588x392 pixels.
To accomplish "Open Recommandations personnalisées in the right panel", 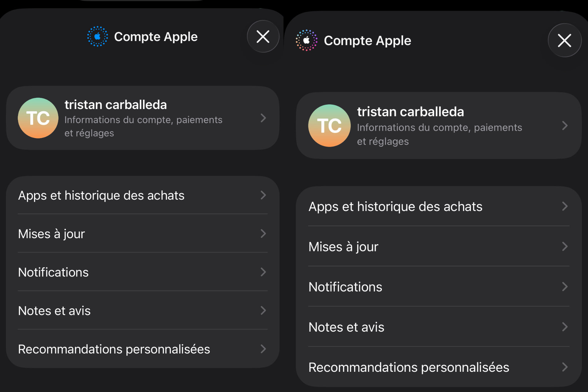I will click(x=409, y=367).
